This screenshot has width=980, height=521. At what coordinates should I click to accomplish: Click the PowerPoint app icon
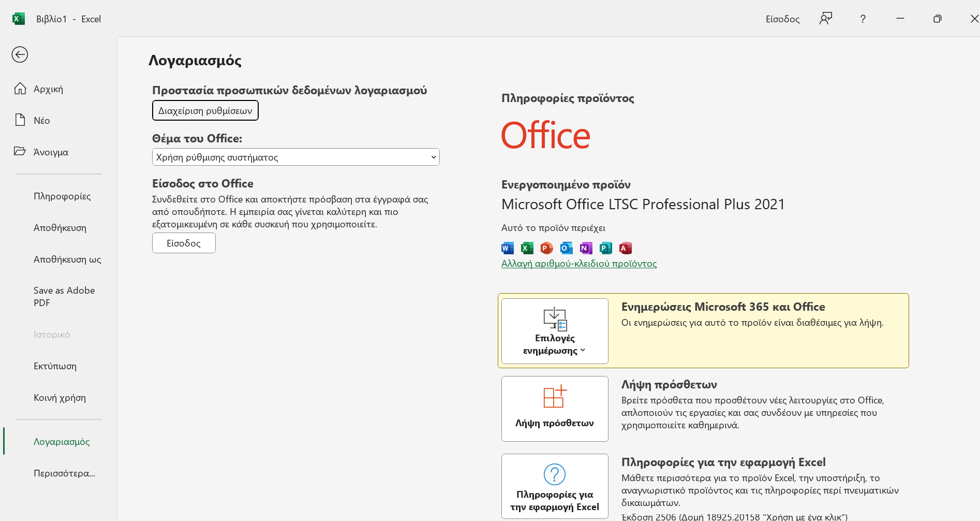point(547,248)
